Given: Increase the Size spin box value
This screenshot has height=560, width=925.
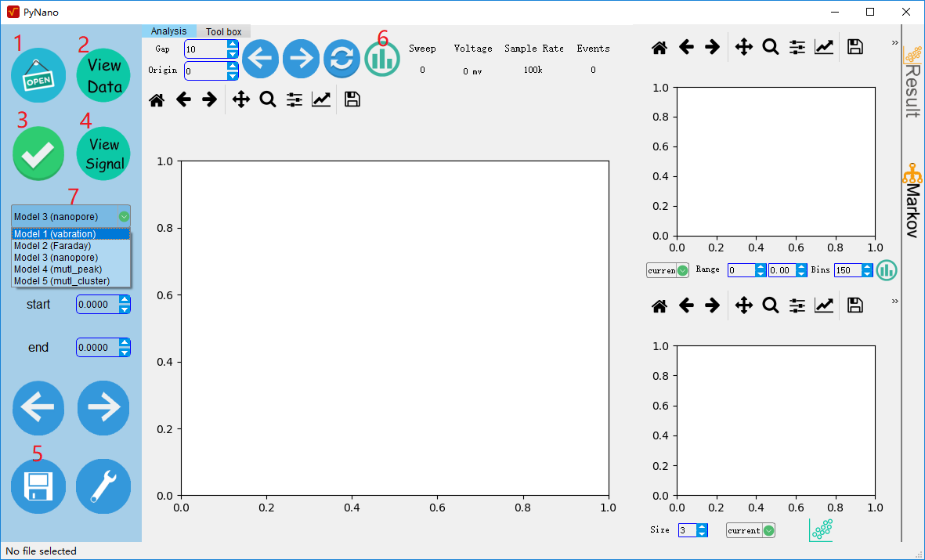Looking at the screenshot, I should (x=702, y=527).
